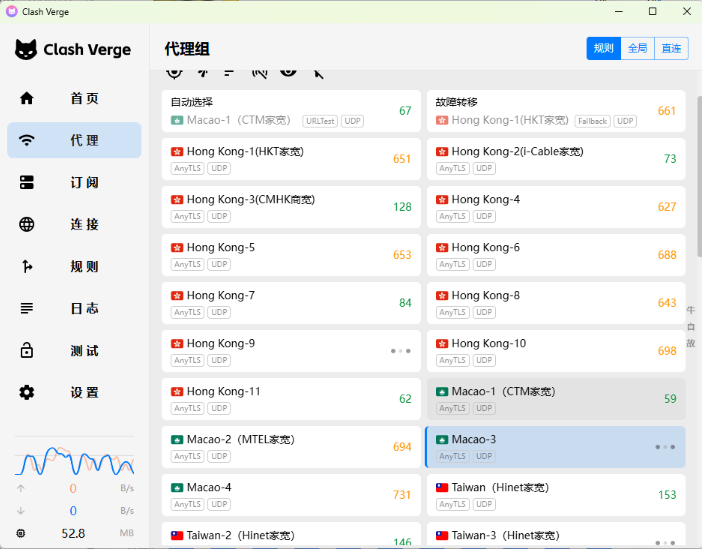Image resolution: width=702 pixels, height=549 pixels.
Task: Open logs (日志) using the lines icon
Action: pyautogui.click(x=27, y=308)
